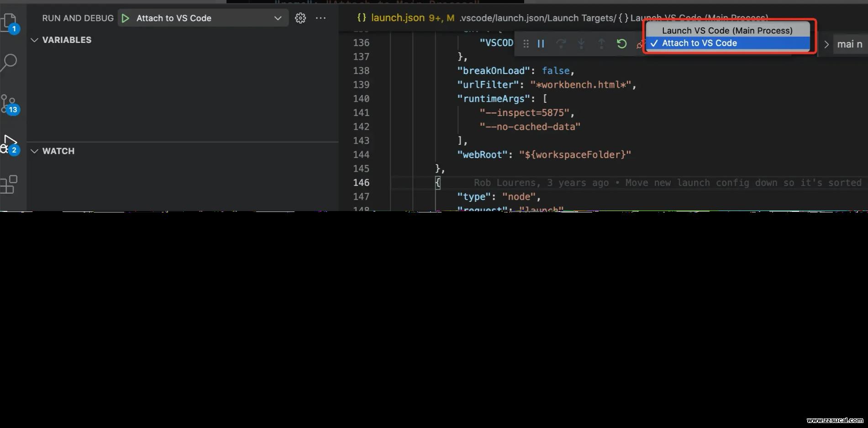Click line number 141 in gutter
The width and height of the screenshot is (868, 428).
361,113
